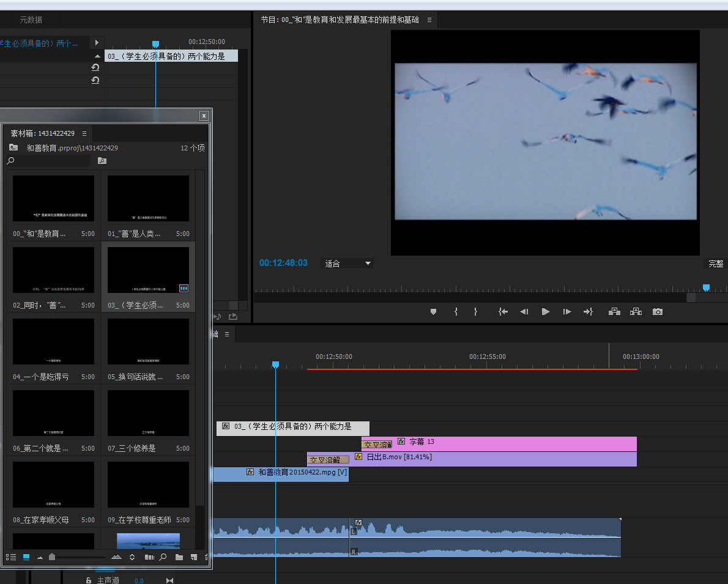Click the Extract button
The image size is (728, 584).
click(636, 311)
